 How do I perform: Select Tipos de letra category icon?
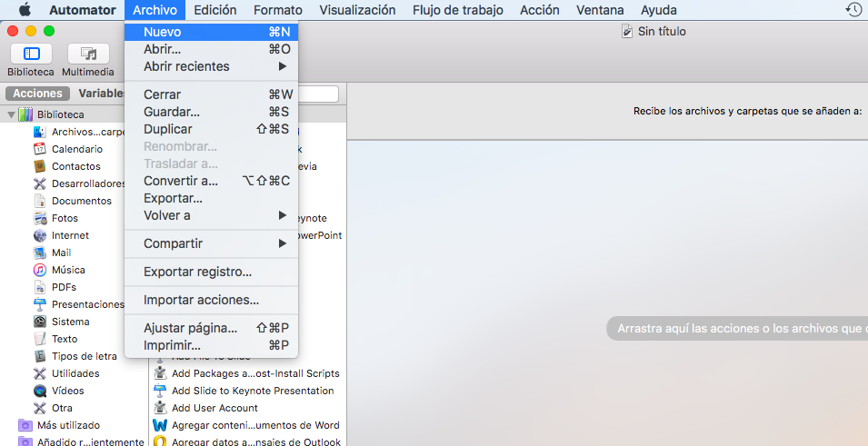click(39, 356)
